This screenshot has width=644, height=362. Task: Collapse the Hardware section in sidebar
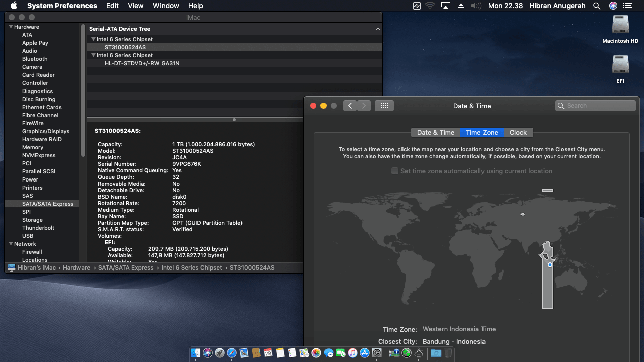tap(11, 27)
